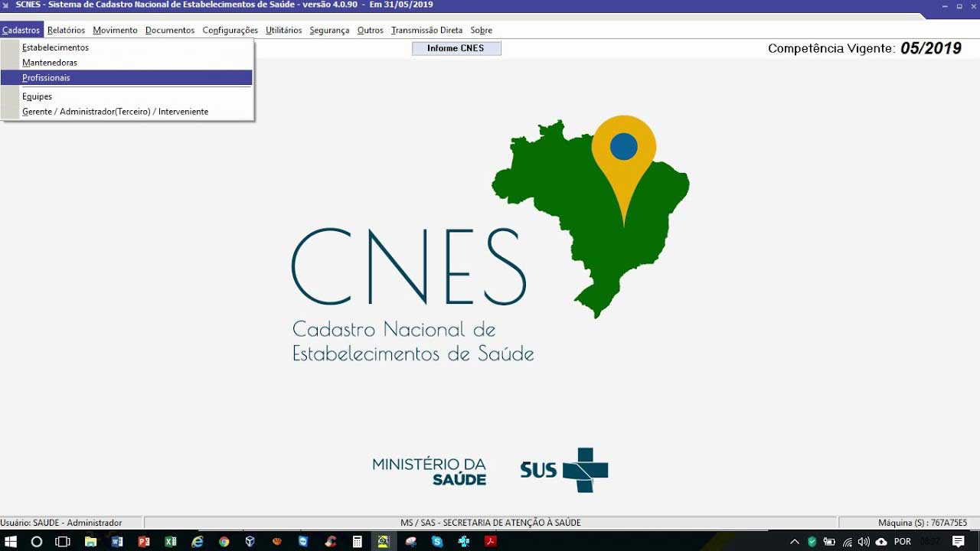This screenshot has width=980, height=551.
Task: Open File Explorer from the taskbar
Action: [x=90, y=542]
